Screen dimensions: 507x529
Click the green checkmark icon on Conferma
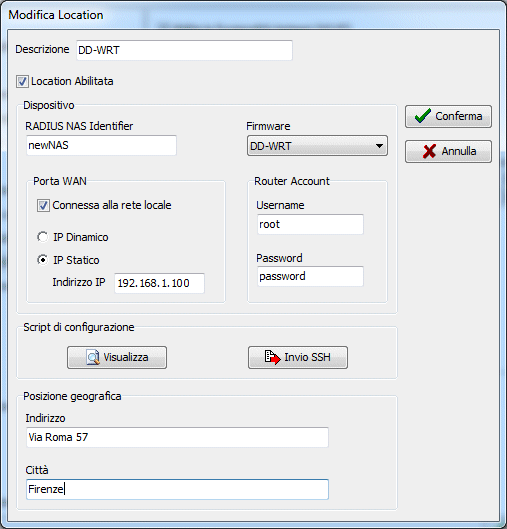click(422, 116)
